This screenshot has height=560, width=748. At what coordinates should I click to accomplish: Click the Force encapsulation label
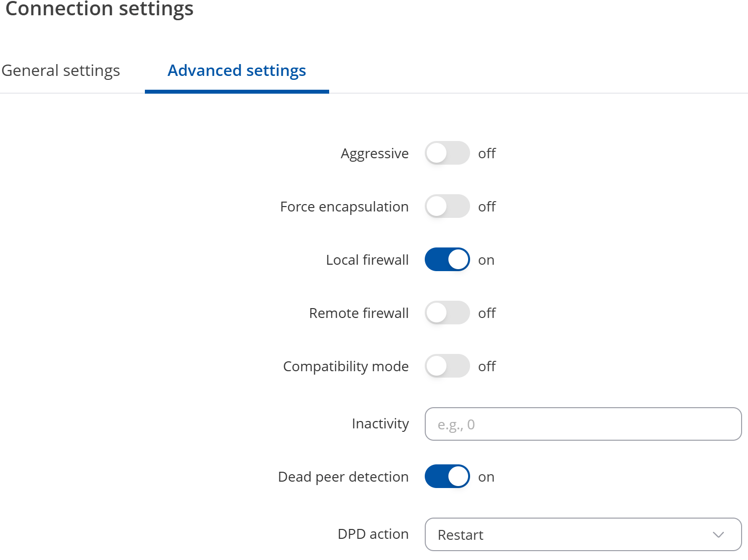[343, 207]
